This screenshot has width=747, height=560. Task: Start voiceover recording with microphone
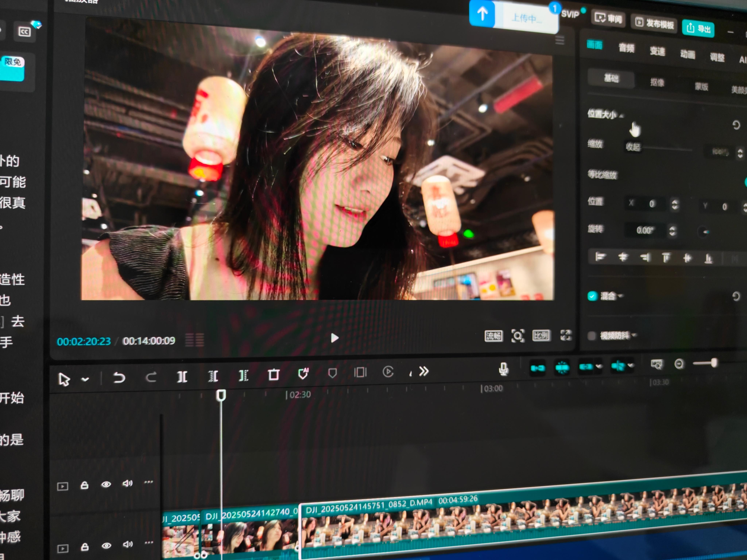coord(503,369)
